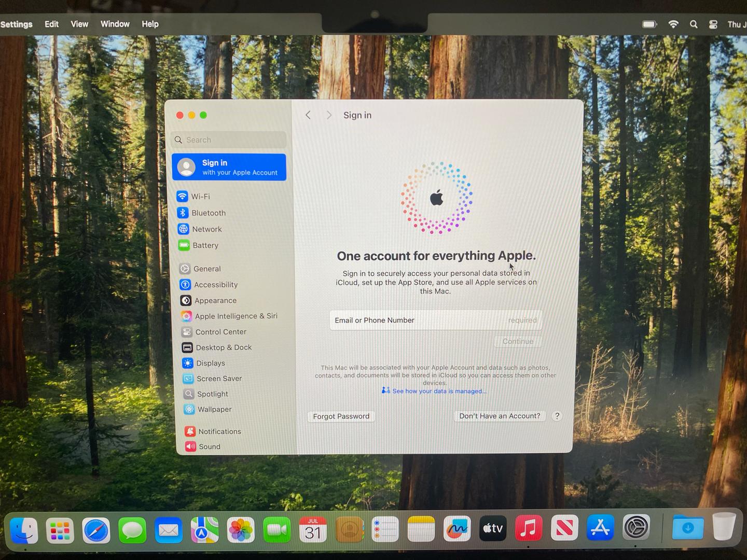Click the Email or Phone Number field
Viewport: 747px width, 560px height.
pos(436,320)
